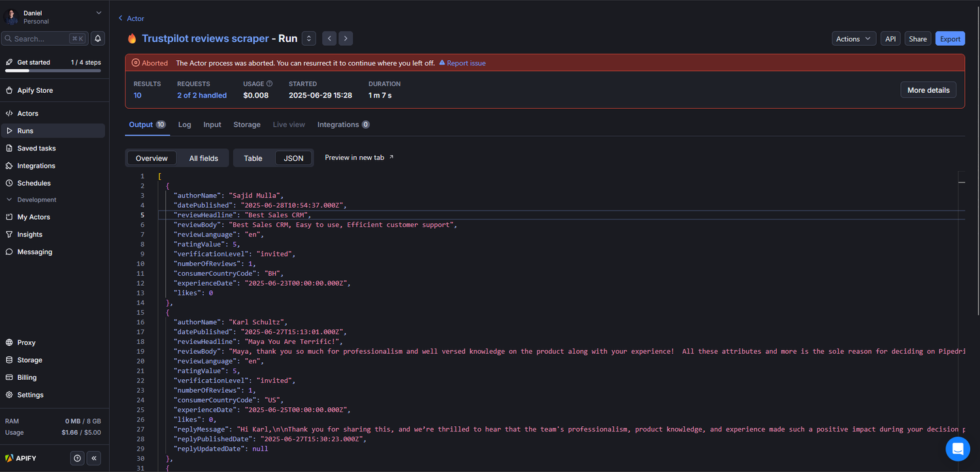The width and height of the screenshot is (980, 472).
Task: Open Apify Store in sidebar
Action: [x=35, y=90]
